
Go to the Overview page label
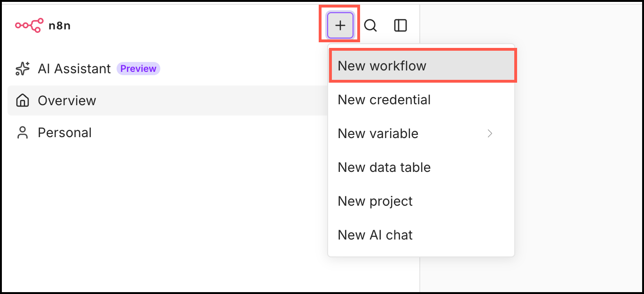coord(67,101)
